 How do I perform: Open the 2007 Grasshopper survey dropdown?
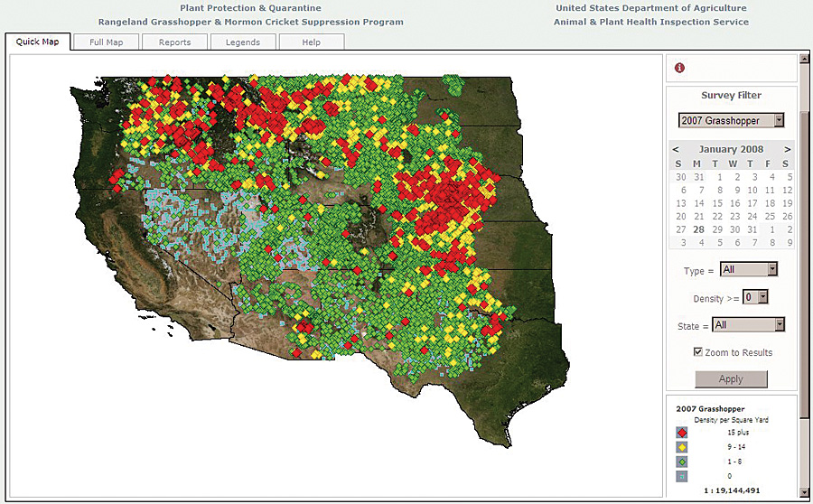click(x=731, y=120)
